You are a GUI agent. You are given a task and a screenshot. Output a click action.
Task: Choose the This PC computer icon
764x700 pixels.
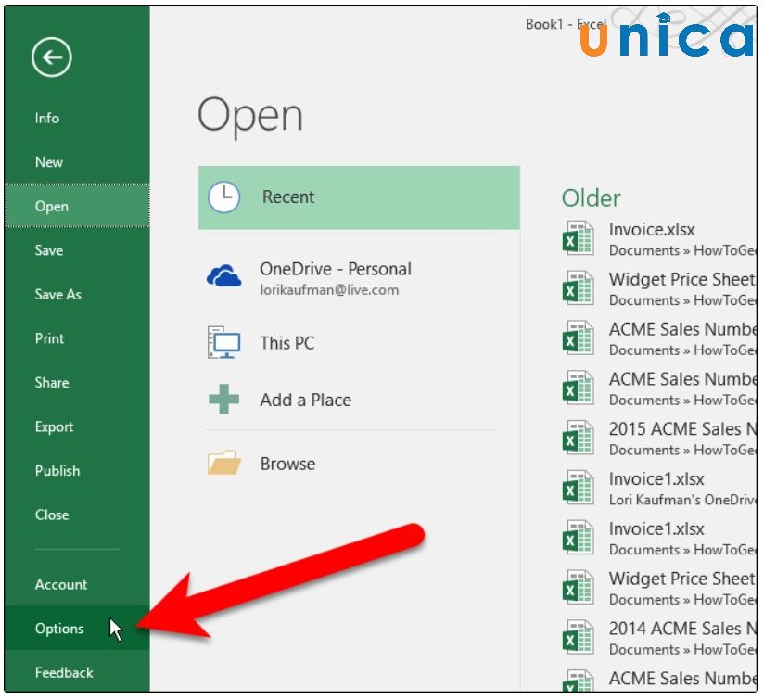(223, 342)
